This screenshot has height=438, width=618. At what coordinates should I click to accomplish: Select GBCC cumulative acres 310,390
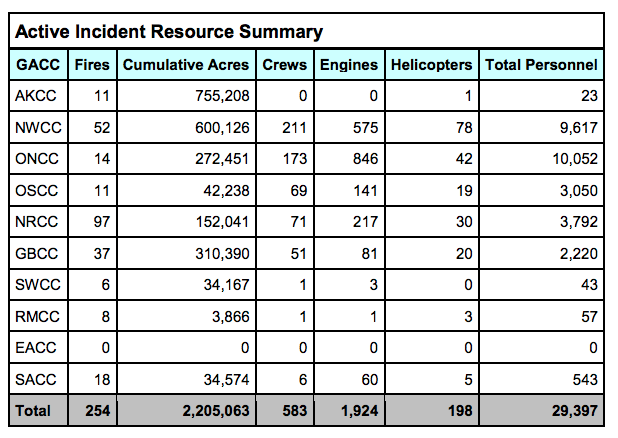click(x=223, y=253)
